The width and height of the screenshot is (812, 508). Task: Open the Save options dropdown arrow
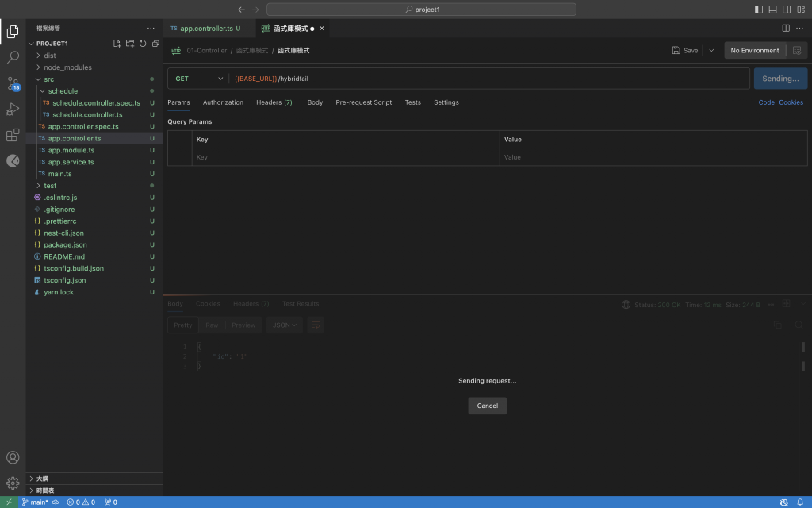[x=711, y=50]
